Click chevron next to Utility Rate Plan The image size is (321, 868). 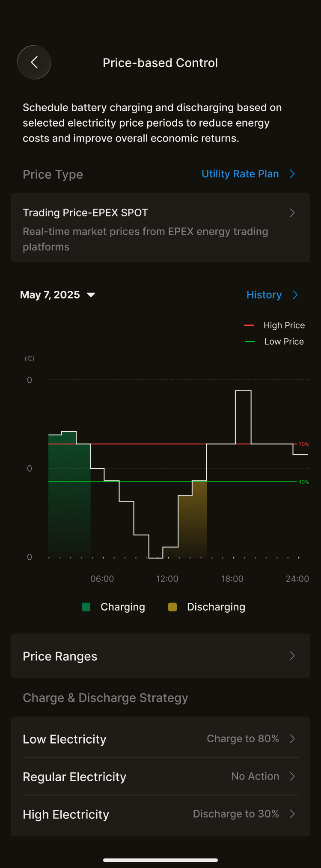point(293,174)
